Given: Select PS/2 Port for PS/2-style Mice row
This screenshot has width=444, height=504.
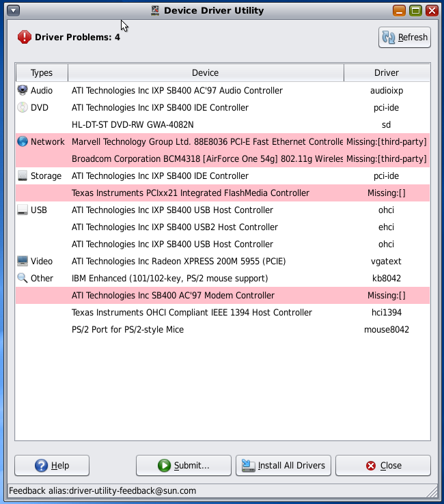Looking at the screenshot, I should point(223,329).
